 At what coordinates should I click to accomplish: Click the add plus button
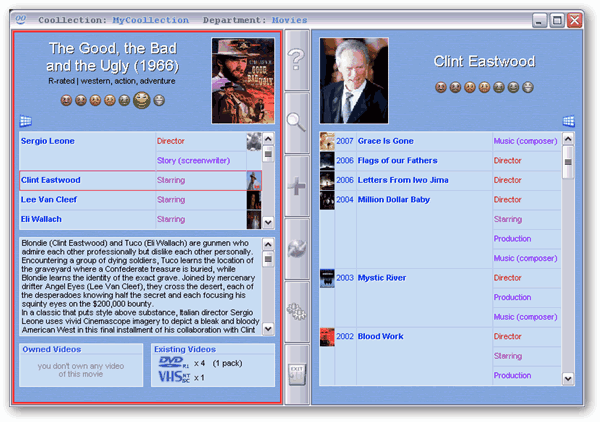tap(297, 186)
